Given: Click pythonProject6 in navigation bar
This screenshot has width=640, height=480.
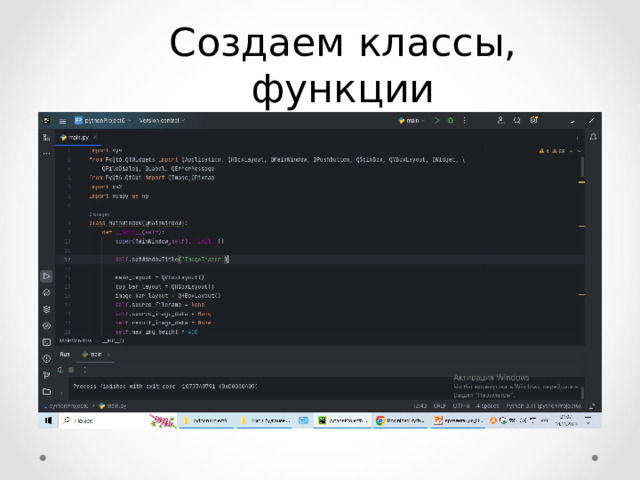Looking at the screenshot, I should point(66,406).
